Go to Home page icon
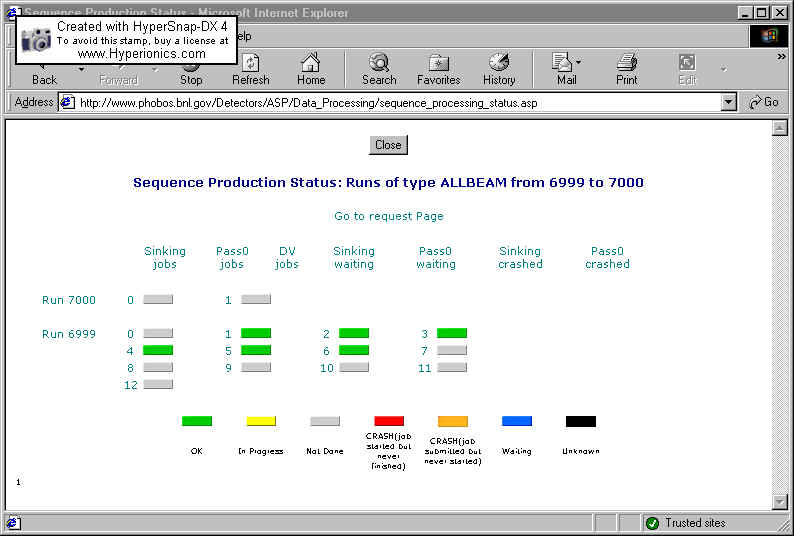Image resolution: width=794 pixels, height=536 pixels. [x=310, y=70]
